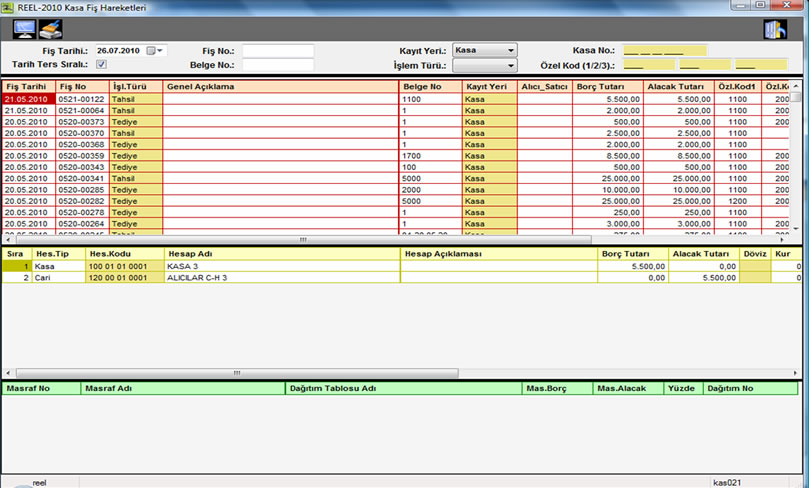The width and height of the screenshot is (809, 488).
Task: Click the Genel Açıklama column header
Action: (281, 87)
